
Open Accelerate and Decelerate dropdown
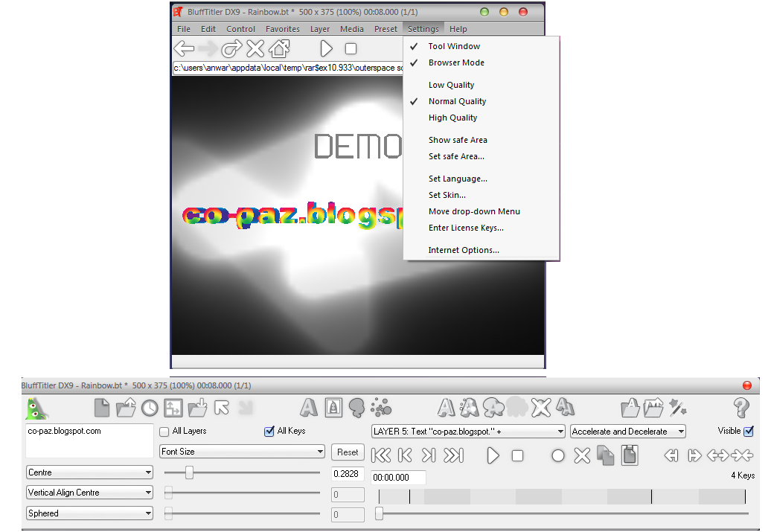(628, 432)
